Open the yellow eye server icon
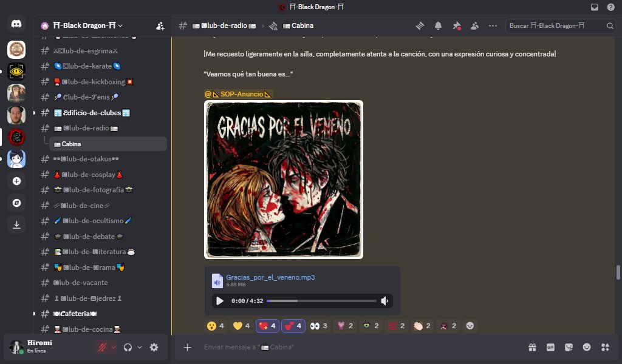The width and height of the screenshot is (622, 364). coord(16,72)
